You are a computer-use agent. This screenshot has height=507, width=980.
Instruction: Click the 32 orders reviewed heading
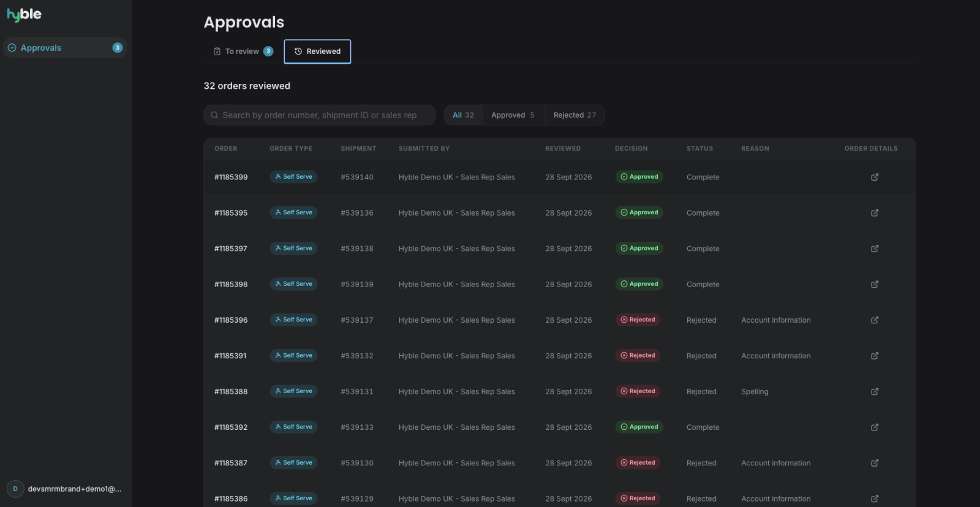pos(247,86)
